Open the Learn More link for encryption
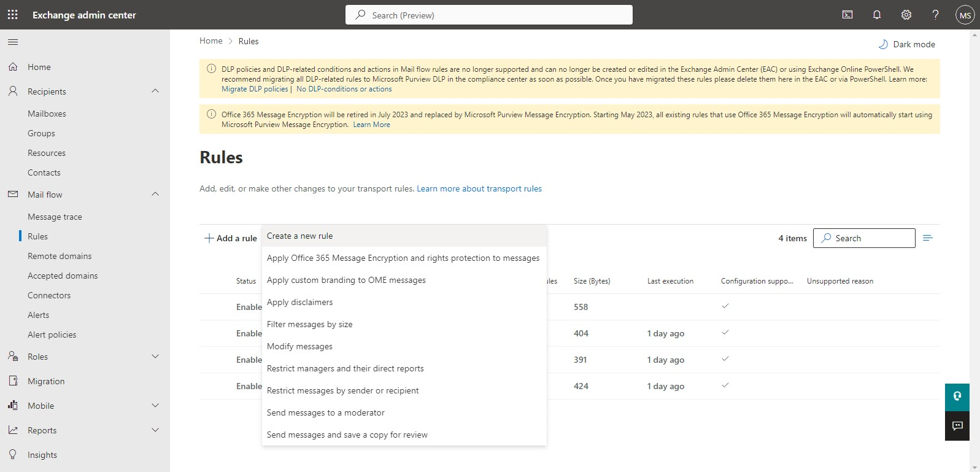This screenshot has width=980, height=472. click(371, 125)
